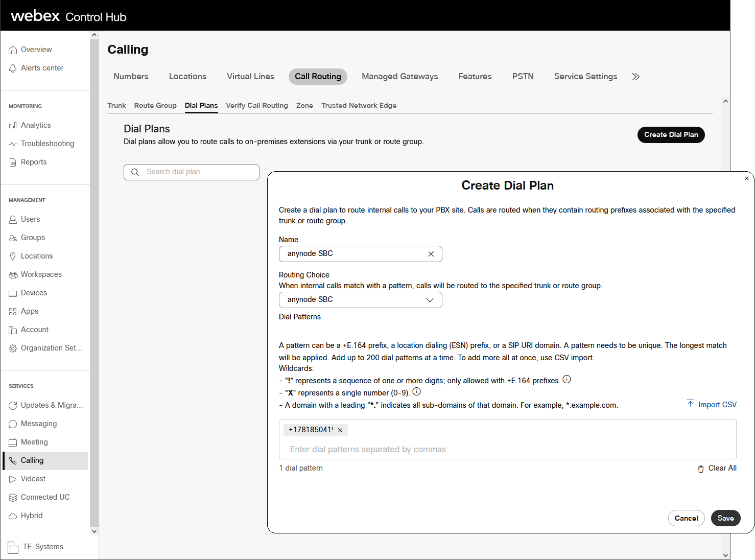Click the Updates & Migrations refresh icon
This screenshot has width=755, height=560.
13,406
